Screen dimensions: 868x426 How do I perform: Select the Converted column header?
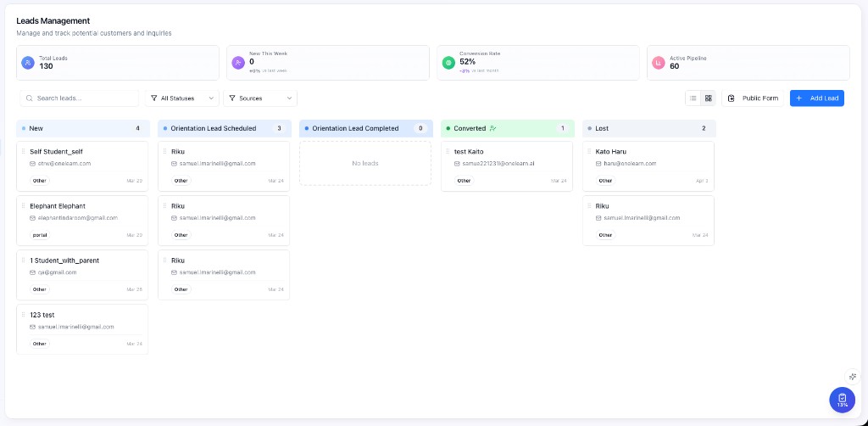pyautogui.click(x=508, y=128)
